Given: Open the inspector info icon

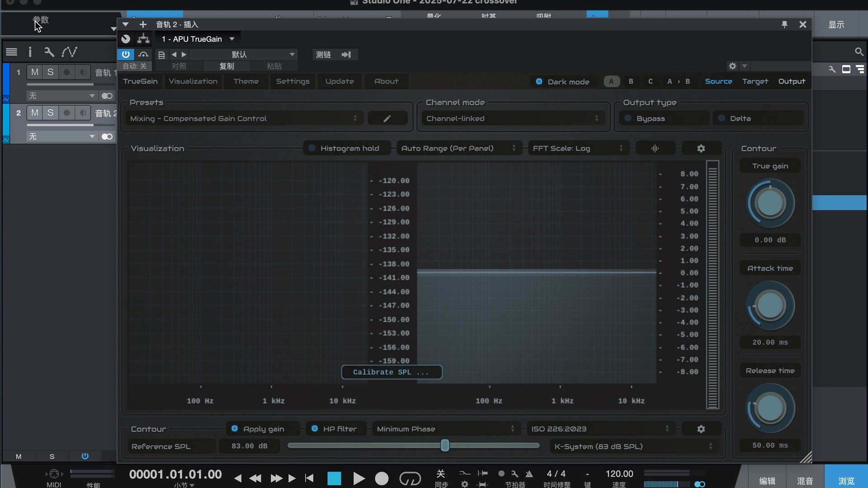Looking at the screenshot, I should (x=30, y=52).
